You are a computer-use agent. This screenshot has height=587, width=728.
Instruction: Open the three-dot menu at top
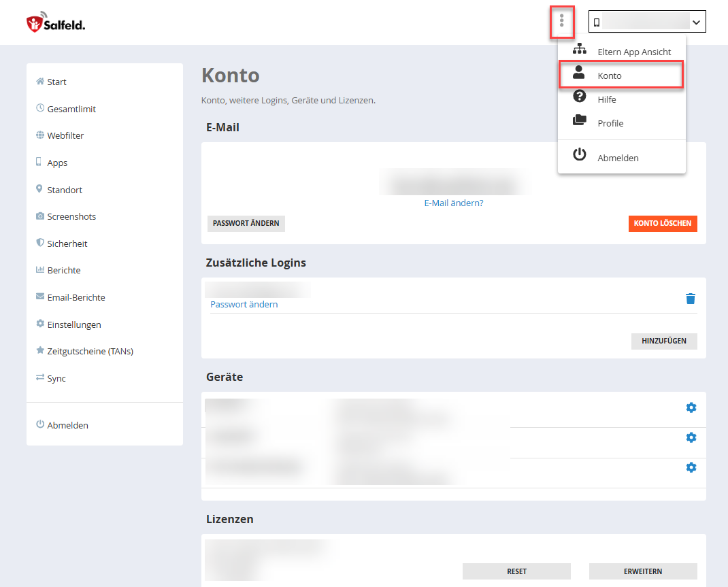tap(562, 21)
